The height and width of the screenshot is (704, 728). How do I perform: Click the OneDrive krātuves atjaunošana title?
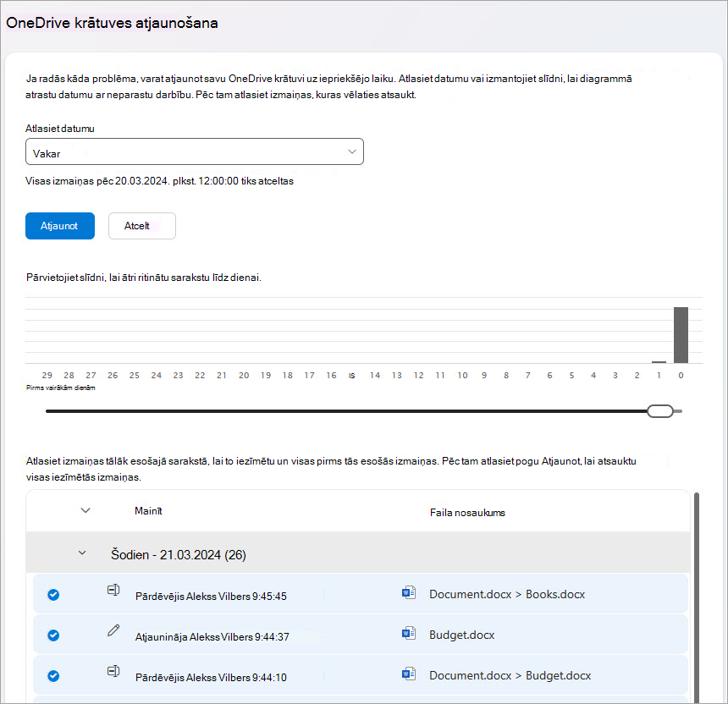(112, 23)
